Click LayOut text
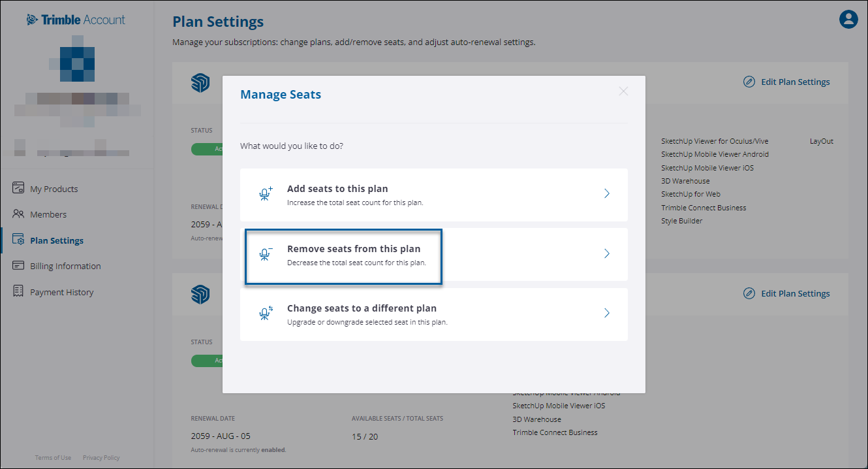Viewport: 868px width, 469px height. click(822, 141)
